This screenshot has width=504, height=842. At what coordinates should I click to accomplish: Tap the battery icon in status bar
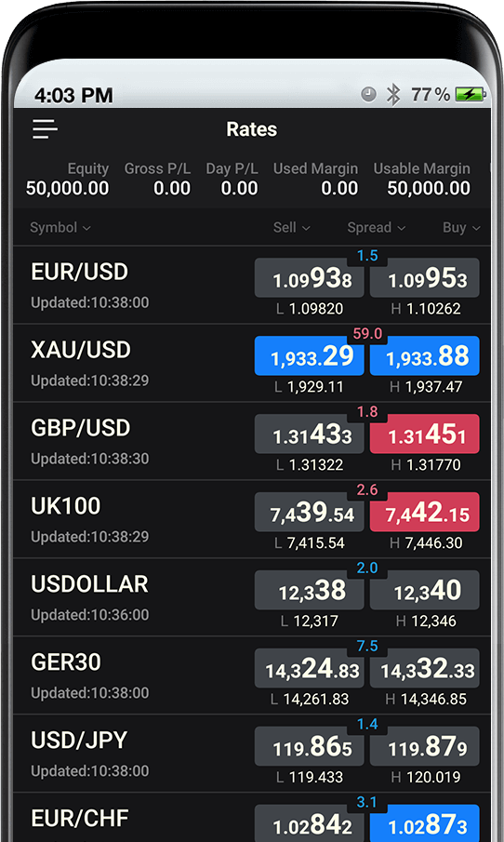click(471, 95)
